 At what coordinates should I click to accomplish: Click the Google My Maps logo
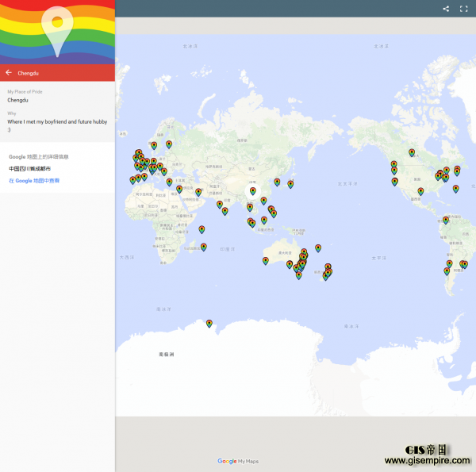point(238,461)
